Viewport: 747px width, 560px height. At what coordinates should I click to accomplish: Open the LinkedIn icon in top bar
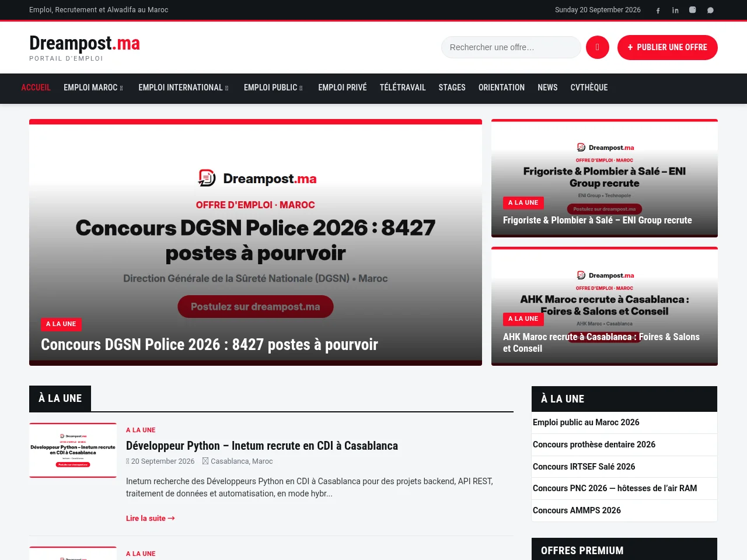coord(675,10)
